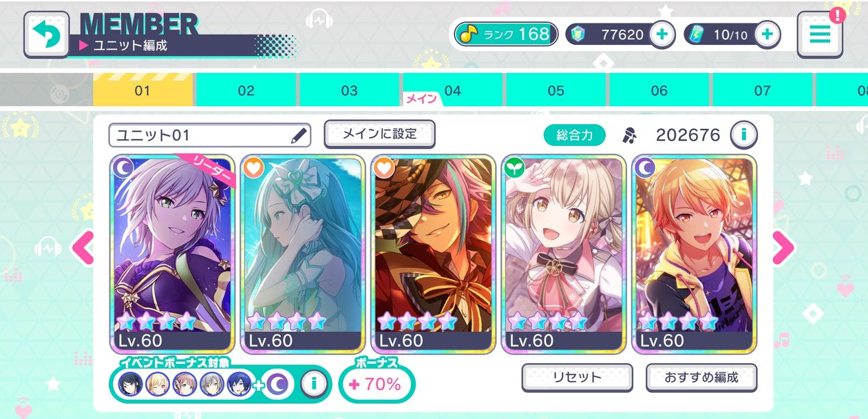Image resolution: width=868 pixels, height=419 pixels.
Task: Add crystals with plus beside 77620
Action: coord(661,34)
